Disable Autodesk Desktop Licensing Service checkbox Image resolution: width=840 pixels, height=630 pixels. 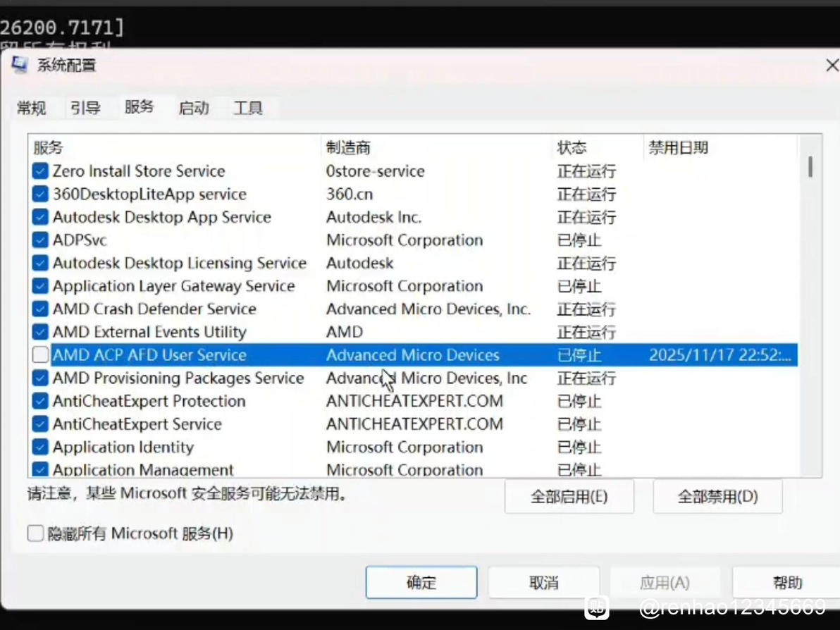coord(40,263)
